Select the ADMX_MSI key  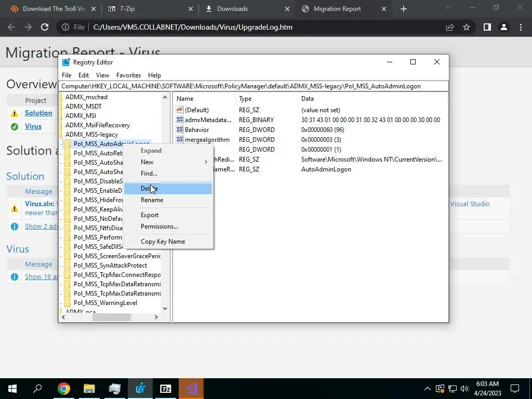click(x=81, y=116)
